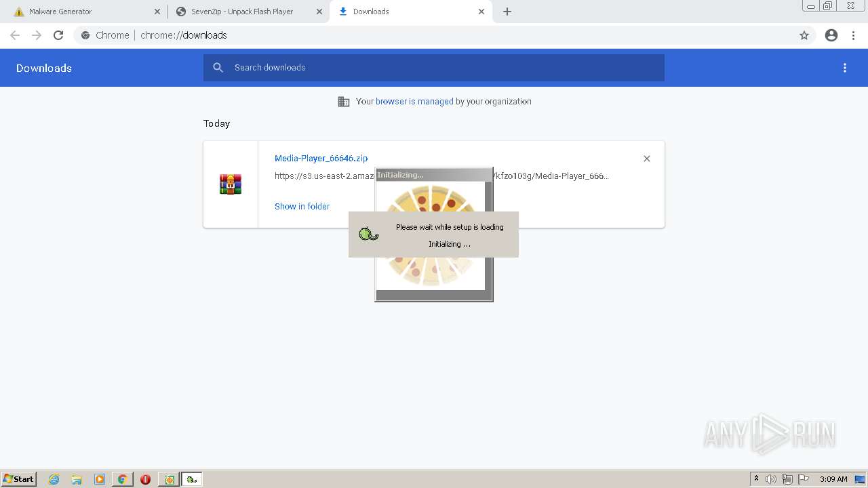This screenshot has width=868, height=488.
Task: Open the Opera icon in taskbar
Action: [x=145, y=479]
